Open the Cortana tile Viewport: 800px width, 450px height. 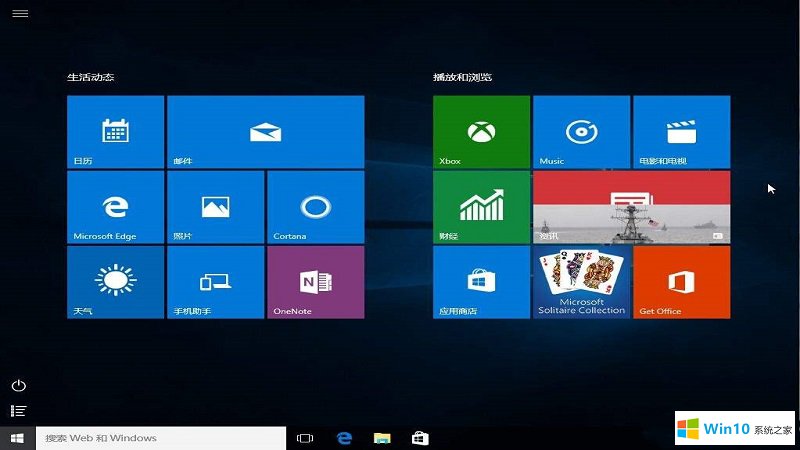click(316, 207)
